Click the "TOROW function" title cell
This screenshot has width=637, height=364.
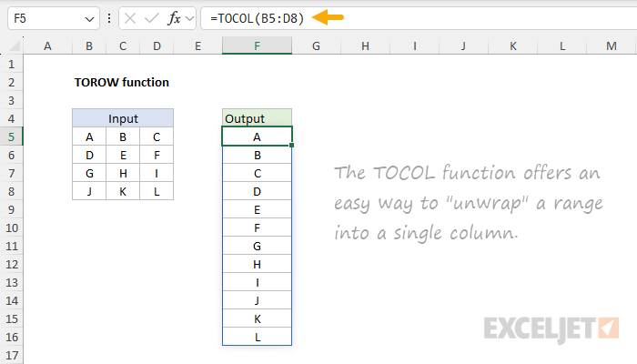[x=121, y=83]
